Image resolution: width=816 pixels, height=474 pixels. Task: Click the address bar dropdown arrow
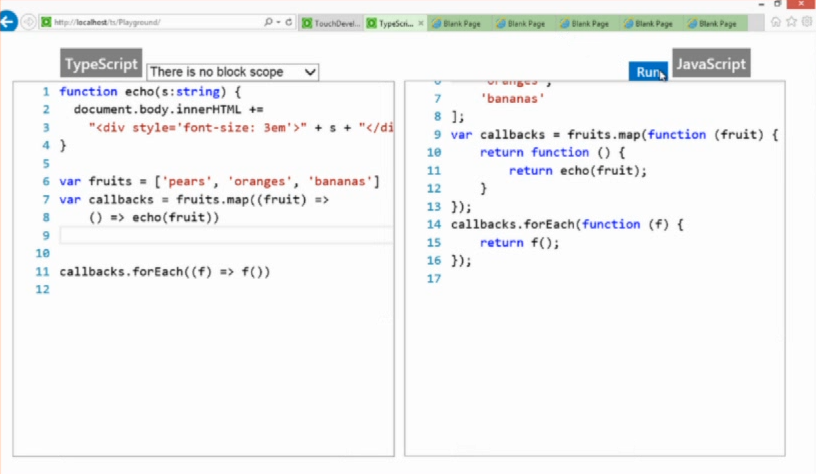278,22
